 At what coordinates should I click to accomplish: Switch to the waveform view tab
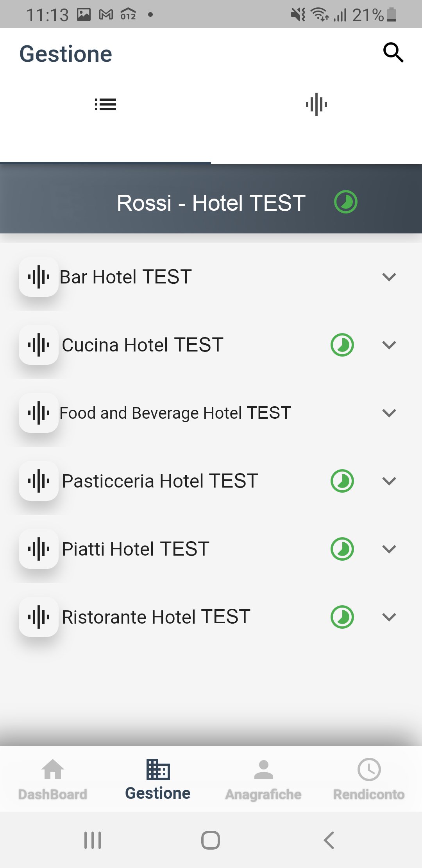[x=316, y=104]
